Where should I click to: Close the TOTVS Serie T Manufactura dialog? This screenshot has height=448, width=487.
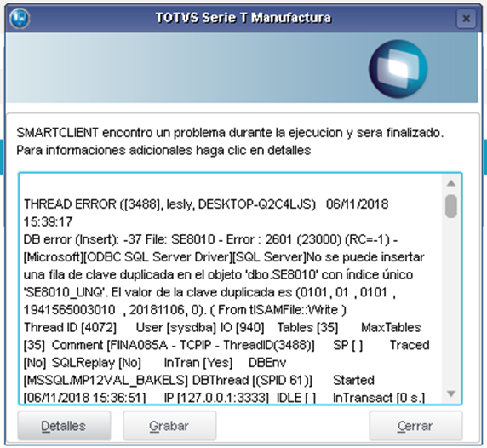click(x=466, y=19)
